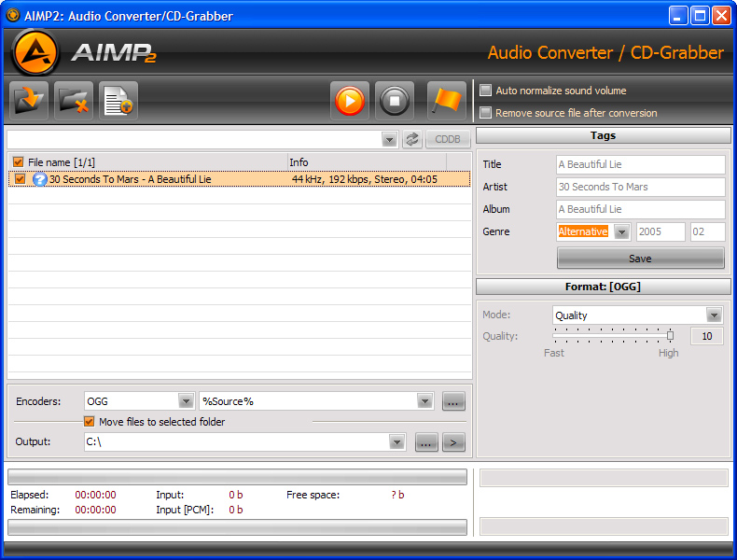The image size is (737, 560).
Task: Click the Title field A Beautiful Lie
Action: point(641,164)
